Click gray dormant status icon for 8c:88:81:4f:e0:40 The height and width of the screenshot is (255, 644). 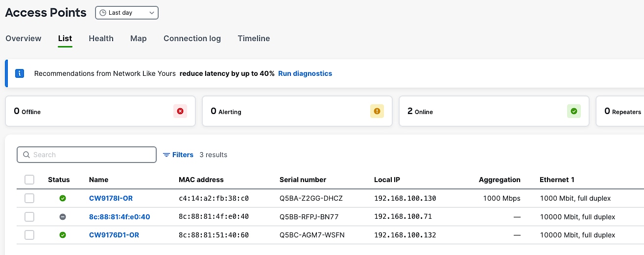(63, 217)
